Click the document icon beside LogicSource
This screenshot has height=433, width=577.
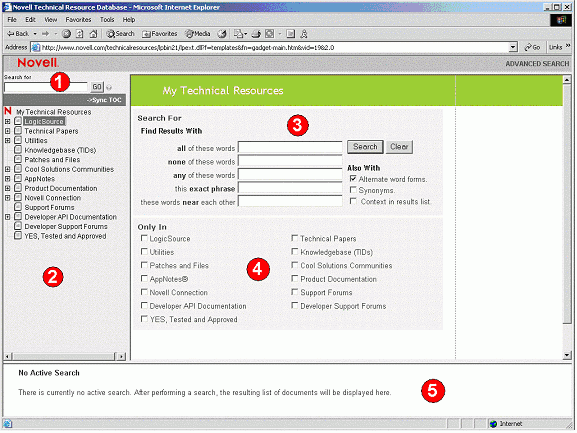coord(18,121)
